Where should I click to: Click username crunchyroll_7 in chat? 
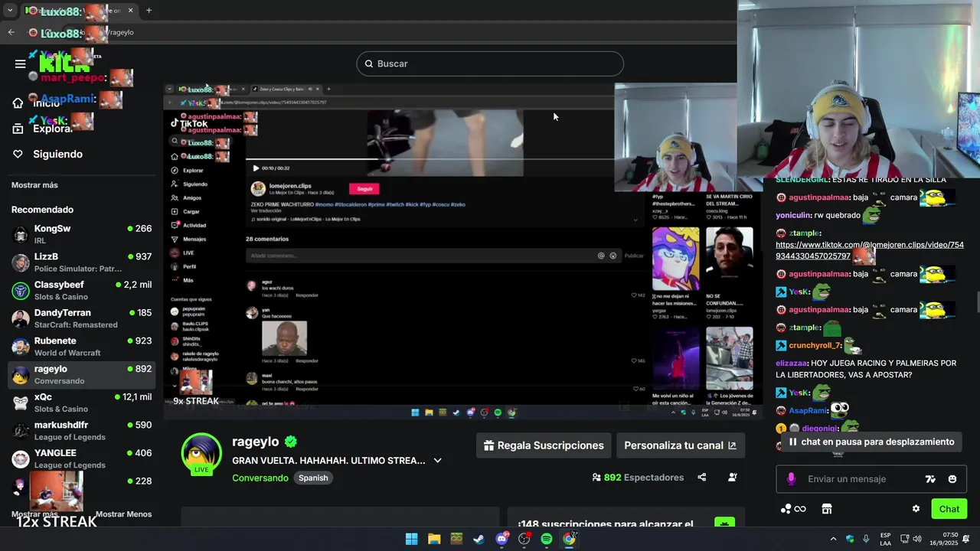pos(815,346)
